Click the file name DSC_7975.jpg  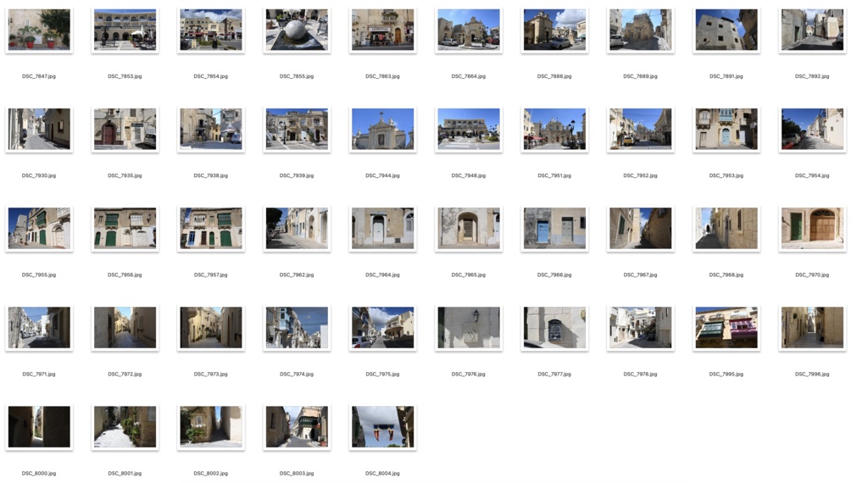click(382, 374)
